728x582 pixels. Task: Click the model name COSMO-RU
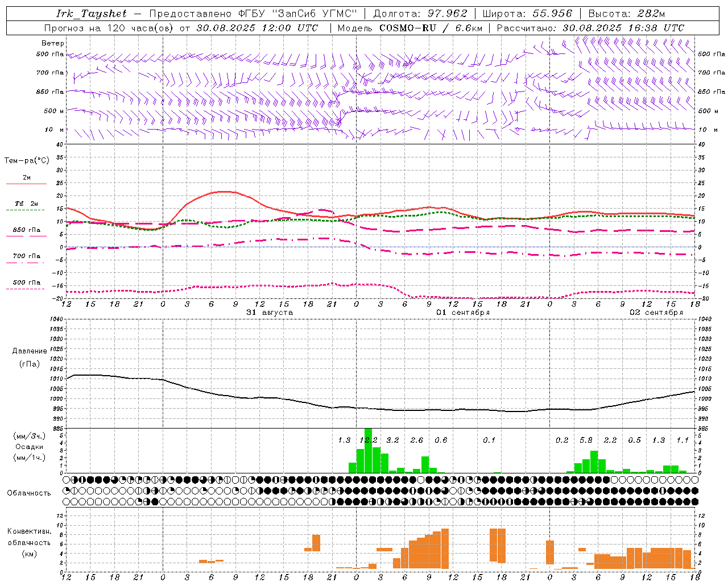coord(408,28)
